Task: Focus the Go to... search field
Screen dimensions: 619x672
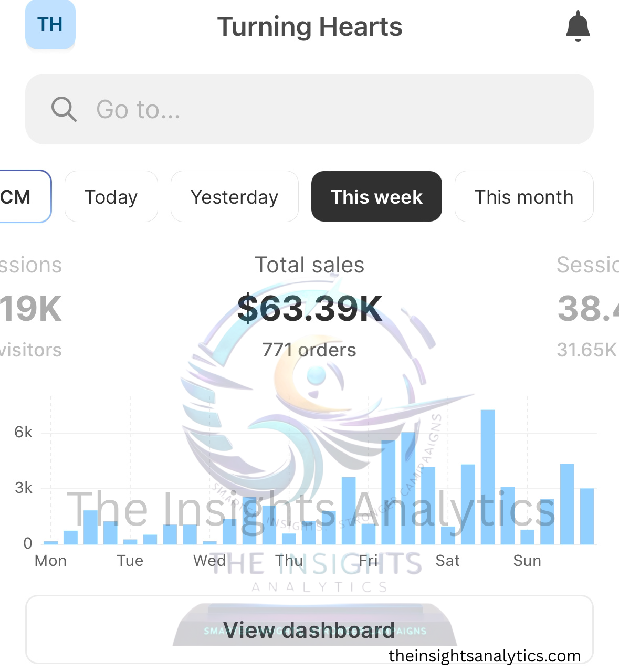Action: pos(309,109)
